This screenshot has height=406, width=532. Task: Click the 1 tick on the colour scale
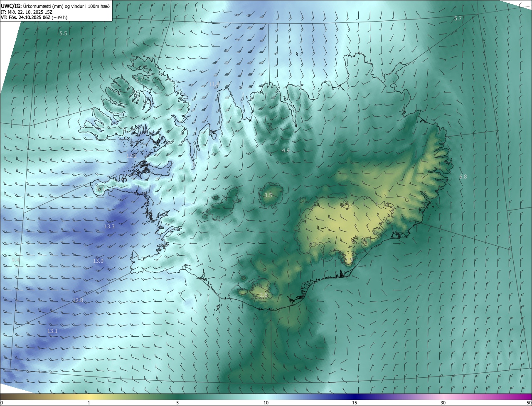(x=89, y=403)
